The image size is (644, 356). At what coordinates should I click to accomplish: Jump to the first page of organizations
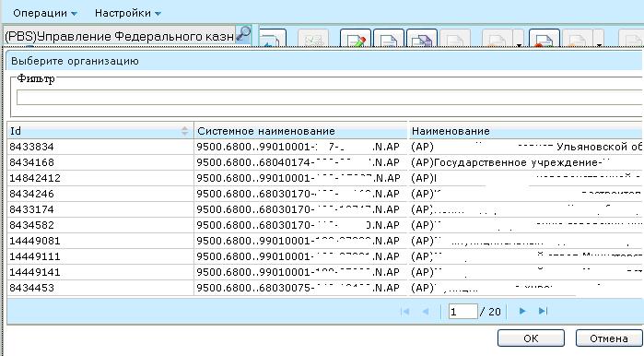[404, 312]
